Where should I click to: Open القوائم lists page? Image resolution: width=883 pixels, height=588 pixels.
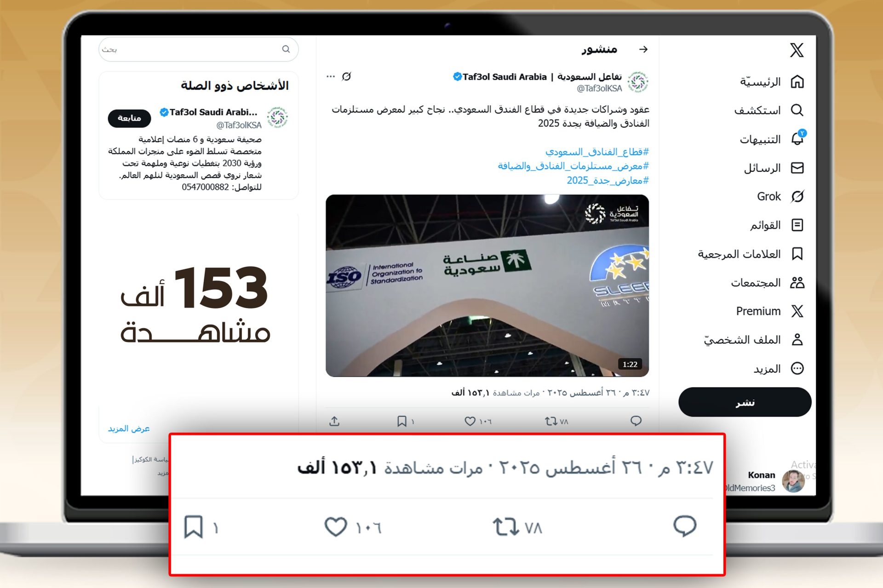[776, 225]
